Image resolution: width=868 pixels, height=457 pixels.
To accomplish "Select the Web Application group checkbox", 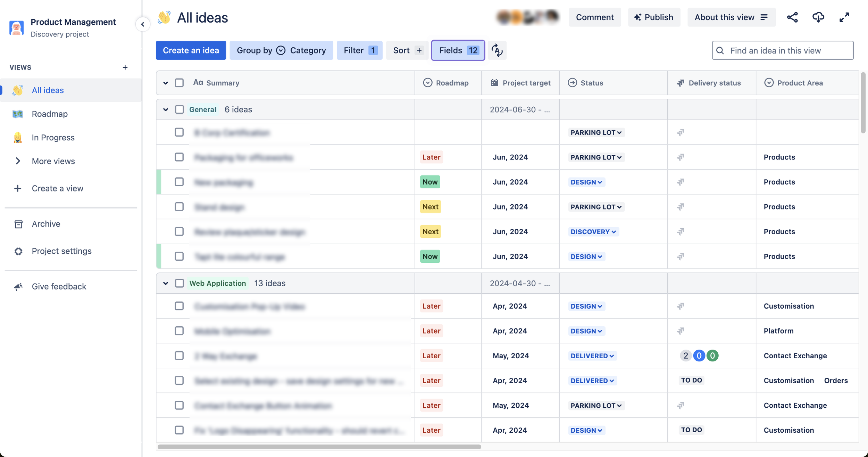I will [179, 283].
